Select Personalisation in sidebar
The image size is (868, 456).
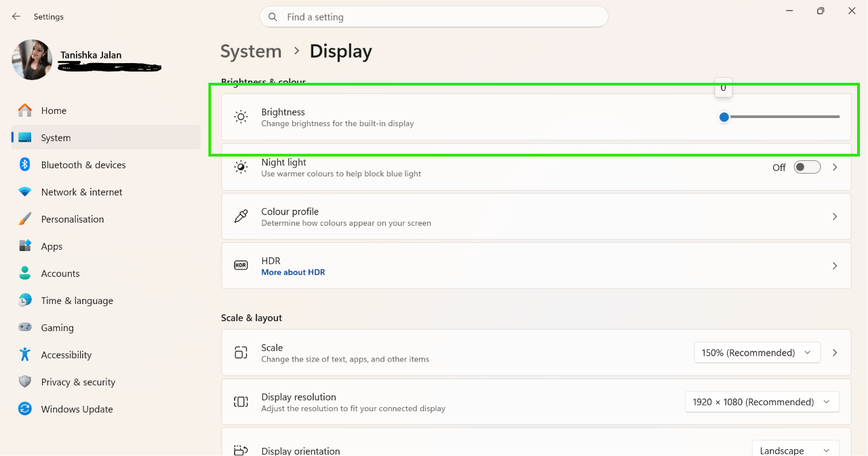106,219
